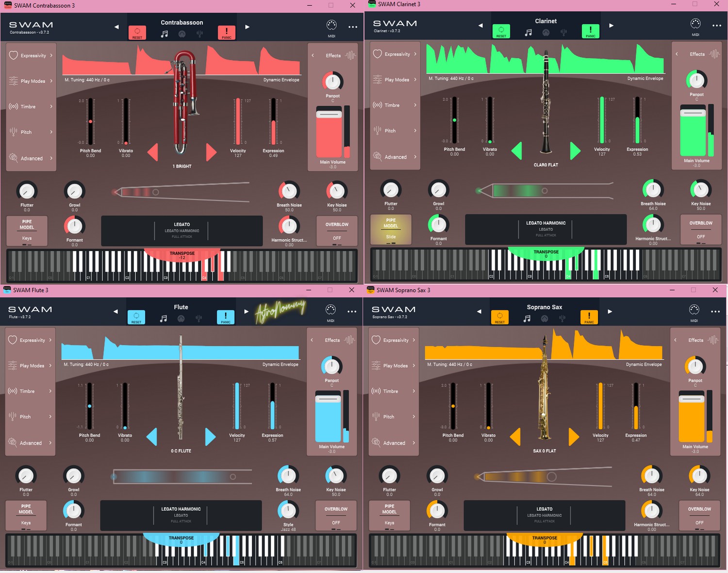Open three-dots menu in Clarinet window
Image resolution: width=728 pixels, height=573 pixels.
[x=717, y=26]
